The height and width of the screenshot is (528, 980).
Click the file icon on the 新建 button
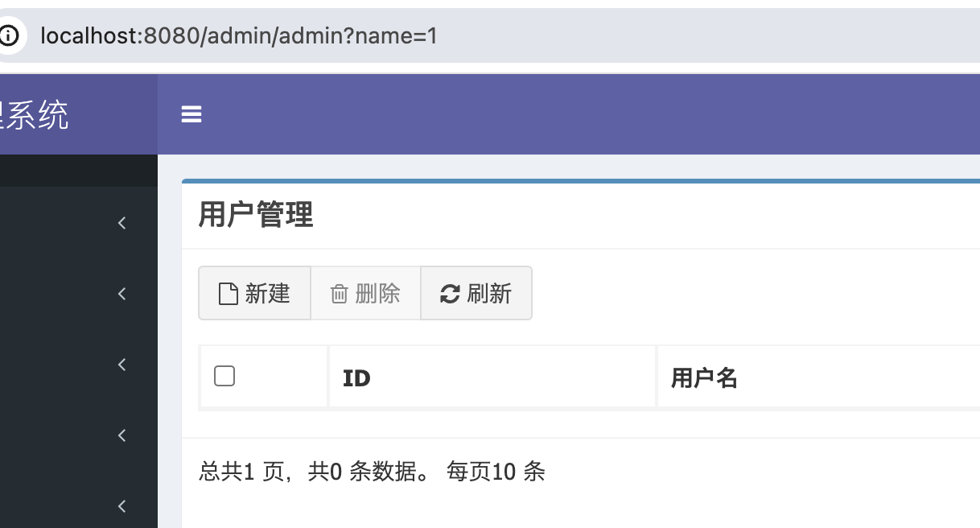pos(229,294)
